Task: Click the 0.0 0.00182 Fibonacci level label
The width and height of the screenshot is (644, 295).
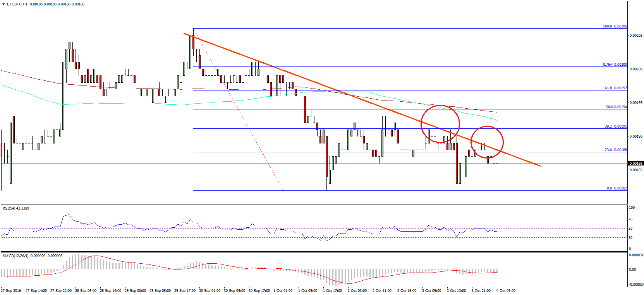Action: coord(617,188)
